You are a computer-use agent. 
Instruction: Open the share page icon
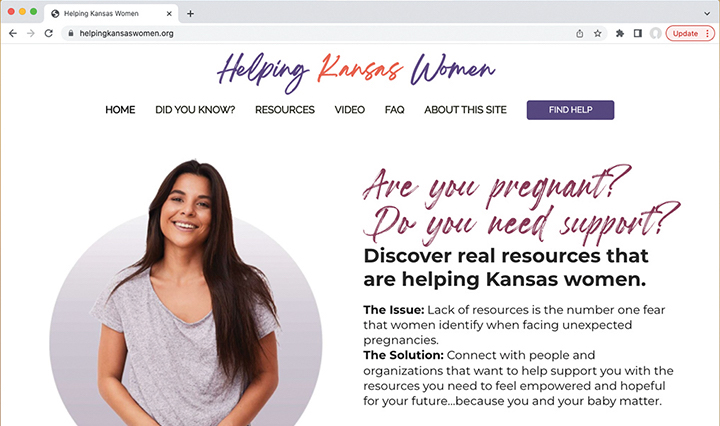click(x=580, y=34)
